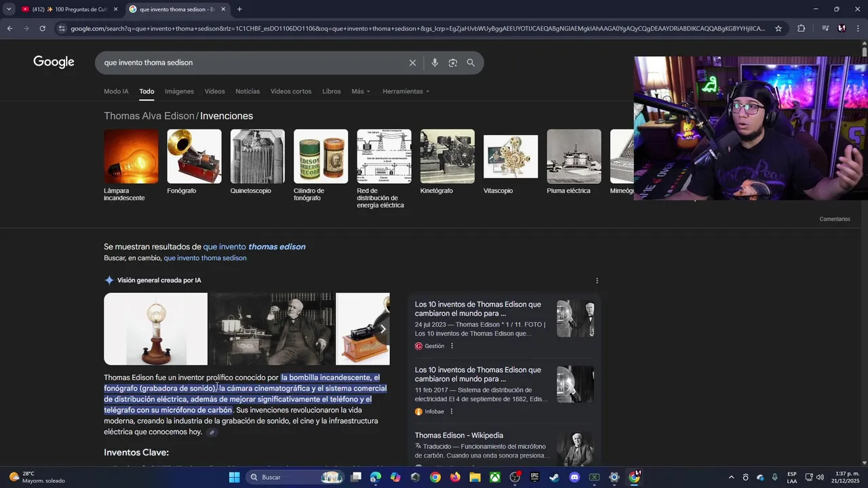Open Discord from the taskbar
This screenshot has width=868, height=488.
pos(574,477)
